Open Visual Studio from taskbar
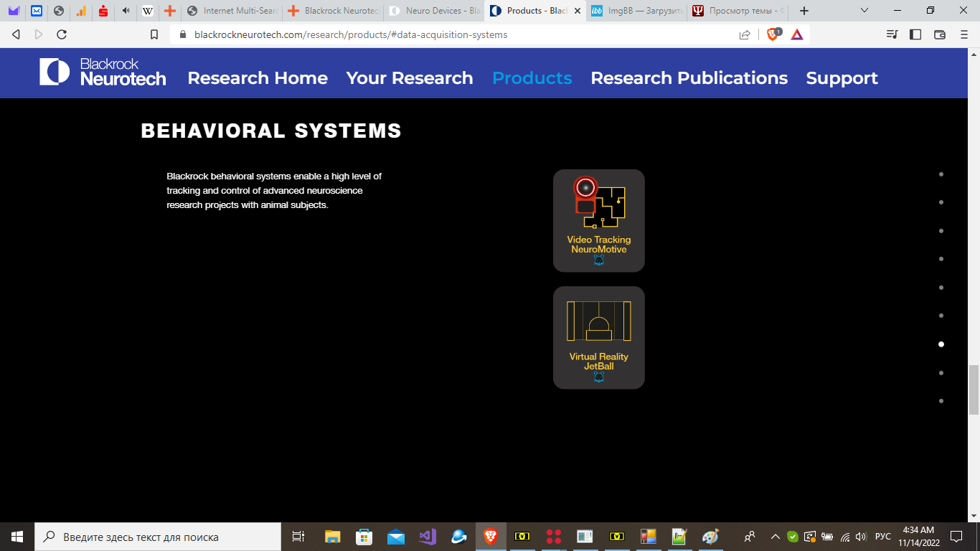This screenshot has height=551, width=980. pyautogui.click(x=428, y=537)
